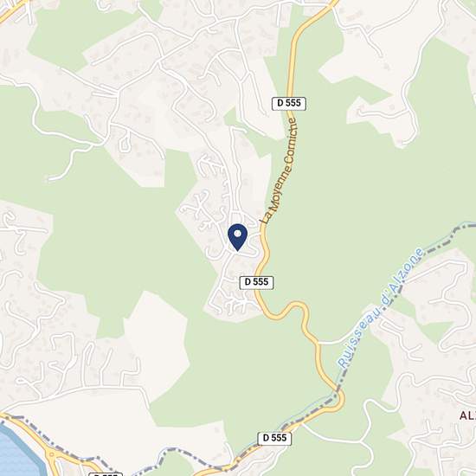Click the white dot inside the location pin
The width and height of the screenshot is (476, 476).
(238, 234)
